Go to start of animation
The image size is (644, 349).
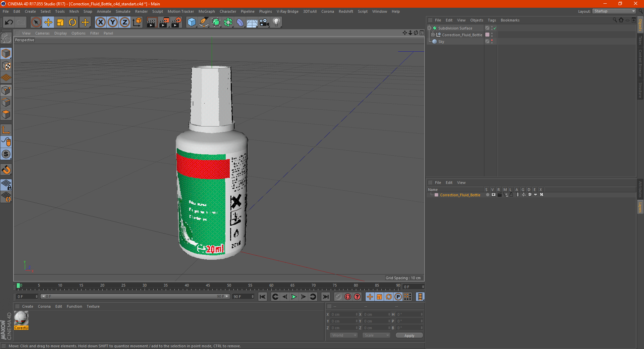click(x=263, y=297)
